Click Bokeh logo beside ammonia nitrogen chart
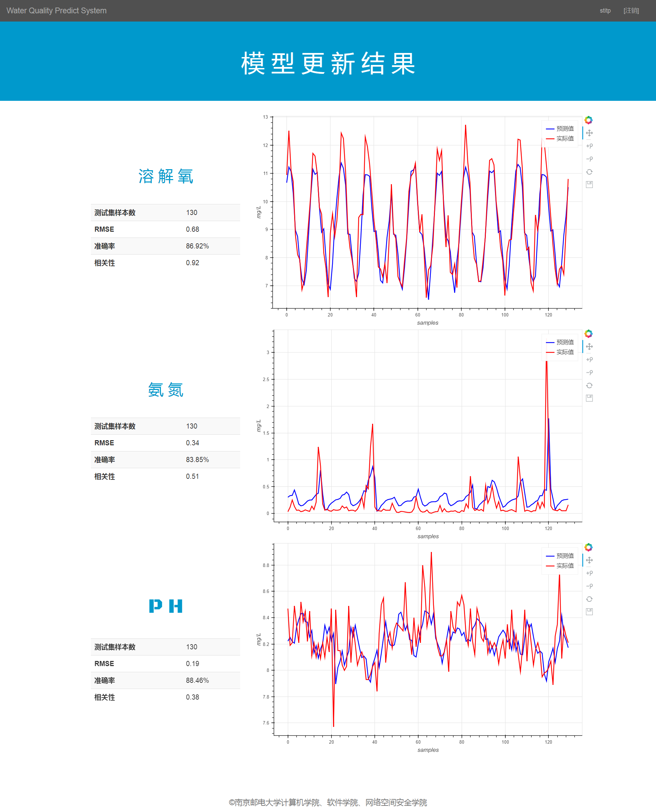656x812 pixels. [x=588, y=334]
